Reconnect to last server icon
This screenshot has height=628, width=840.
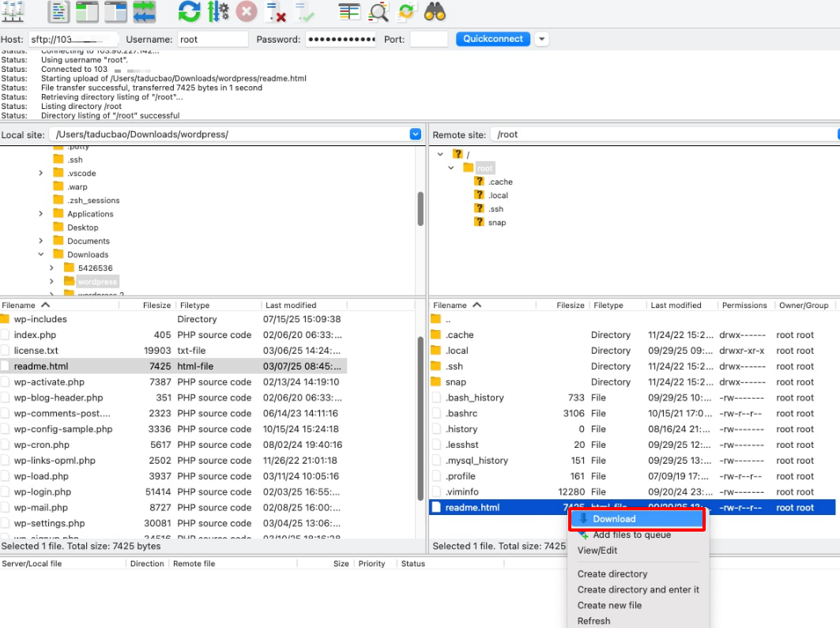(x=305, y=12)
